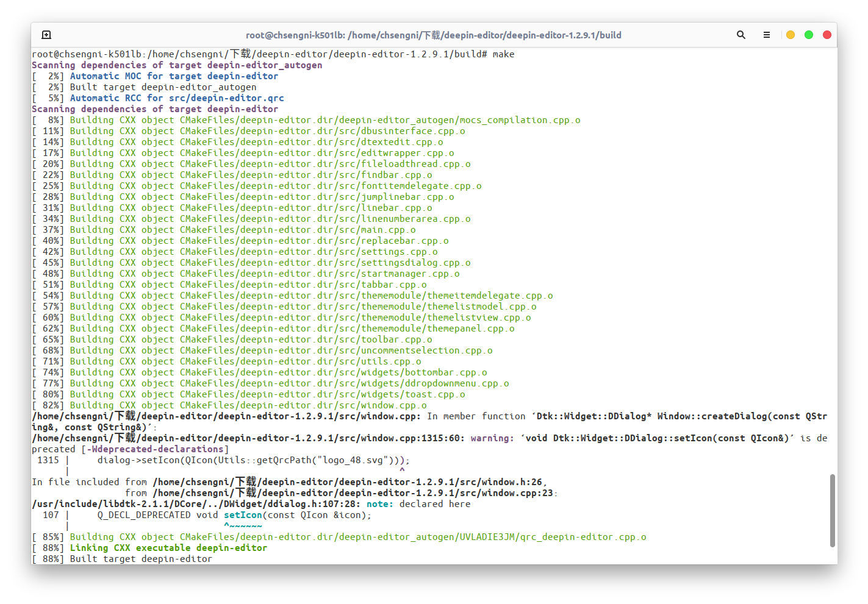This screenshot has height=604, width=868.
Task: Click the '-Wdeprecated-declarations' warning flag
Action: pyautogui.click(x=155, y=449)
